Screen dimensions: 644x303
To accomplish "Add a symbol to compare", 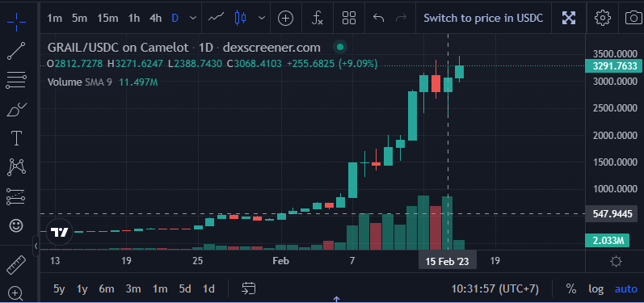I will 285,18.
